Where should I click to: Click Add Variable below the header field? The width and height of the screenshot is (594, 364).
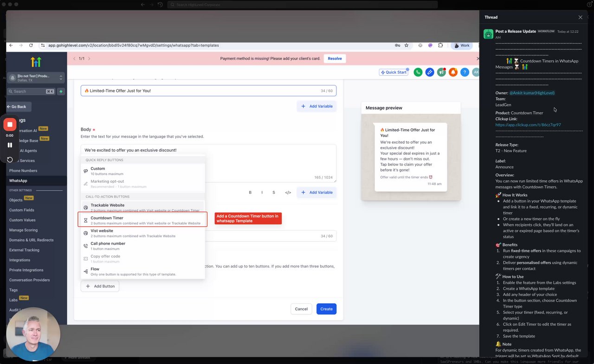[x=316, y=106]
